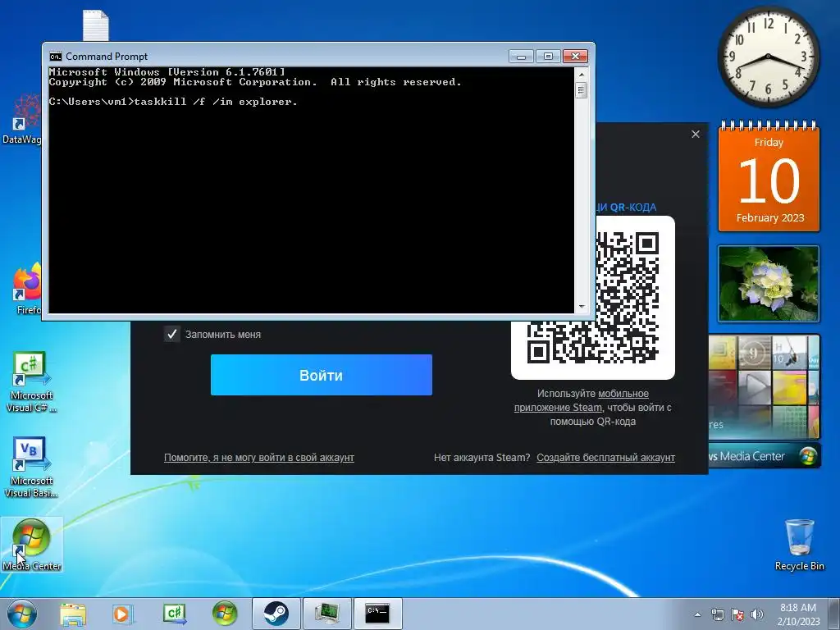Open the Windows Media Center gadget tiles

764,386
